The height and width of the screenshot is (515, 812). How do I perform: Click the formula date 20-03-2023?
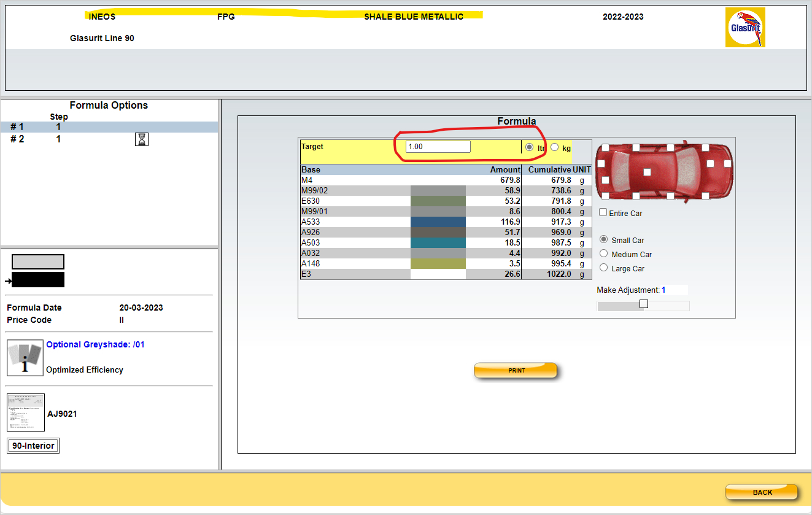pyautogui.click(x=141, y=308)
